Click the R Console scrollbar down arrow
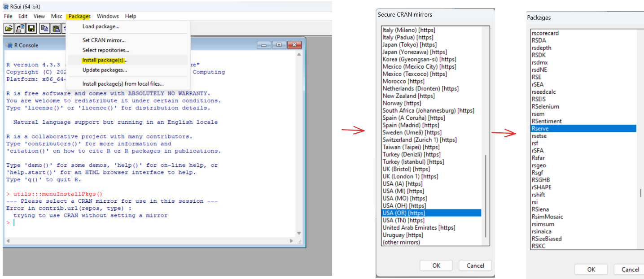Image resolution: width=644 pixels, height=279 pixels. (x=299, y=233)
